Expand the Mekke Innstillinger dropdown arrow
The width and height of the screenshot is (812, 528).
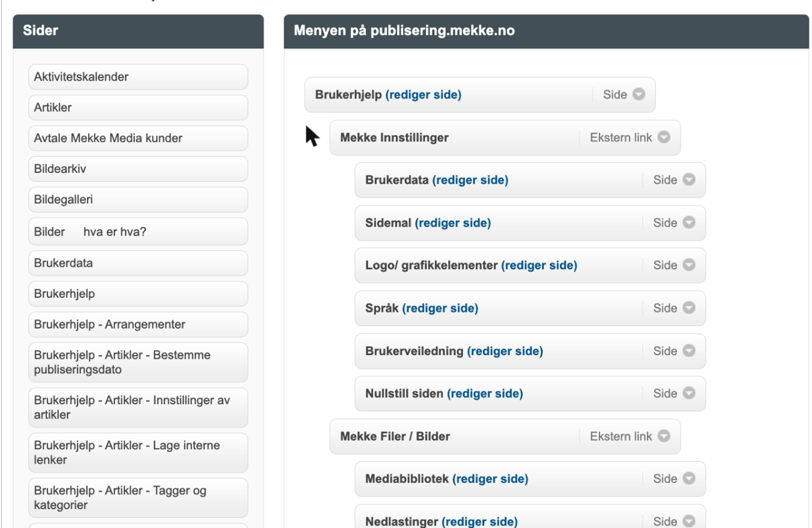tap(663, 137)
